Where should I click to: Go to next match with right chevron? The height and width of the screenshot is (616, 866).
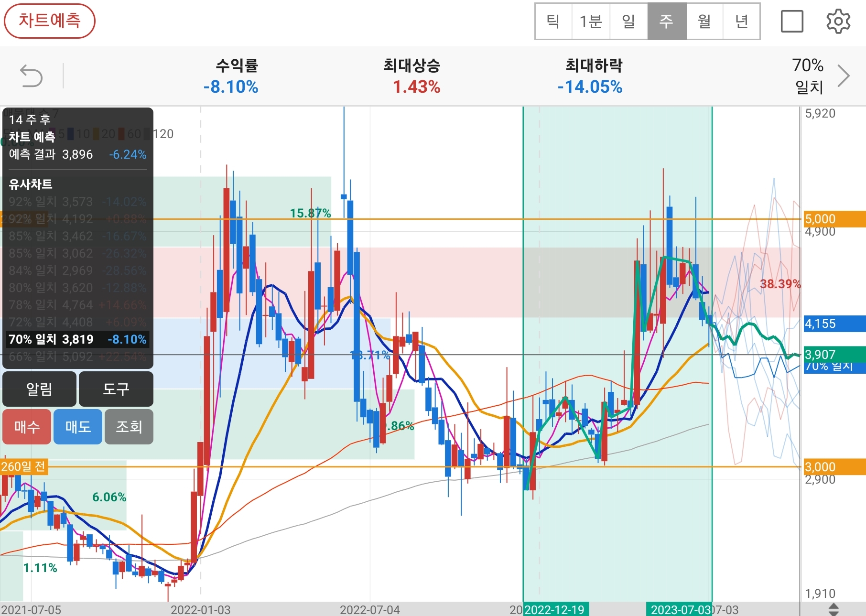(844, 76)
